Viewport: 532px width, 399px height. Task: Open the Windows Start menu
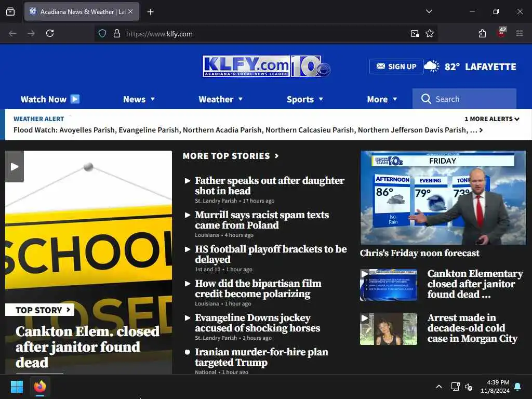[x=17, y=387]
